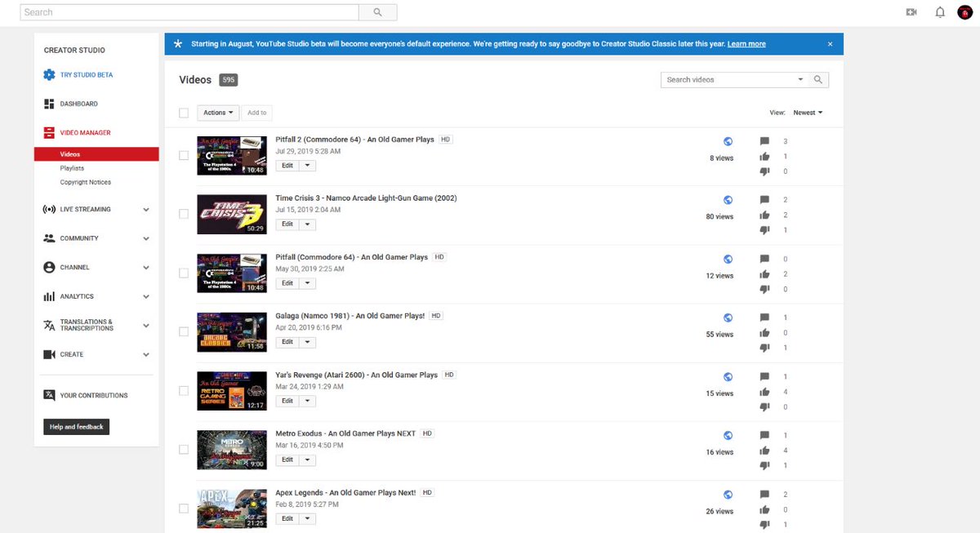This screenshot has height=533, width=980.
Task: Open Yar's Revenge (Atari 2600) video title link
Action: tap(357, 375)
